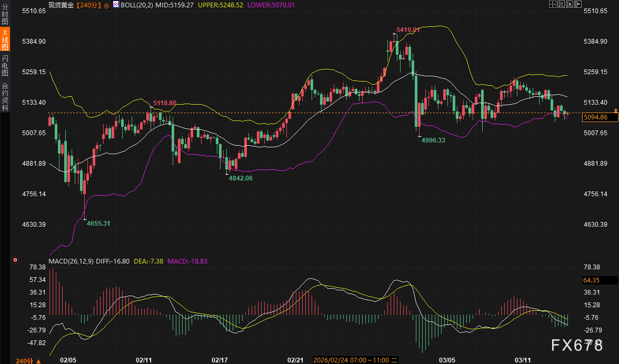619x364 pixels.
Task: Click the orange circle icon beside 240分 title
Action: (x=107, y=5)
